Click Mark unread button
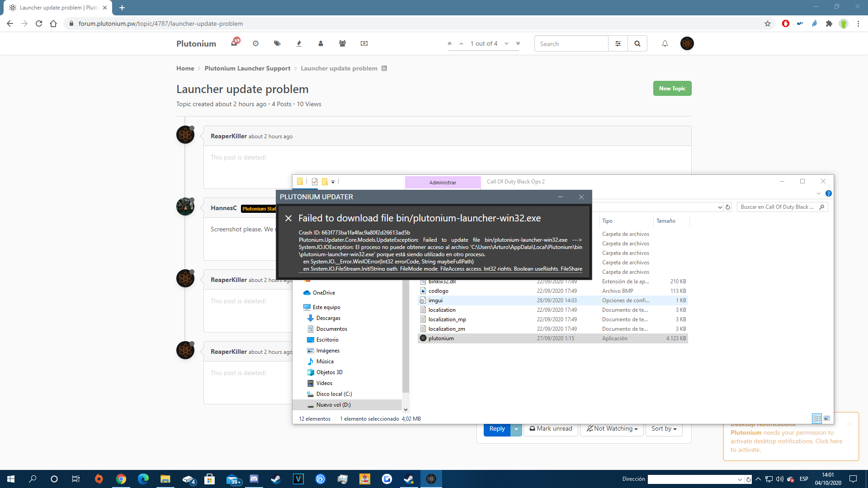868x488 pixels. pyautogui.click(x=551, y=428)
